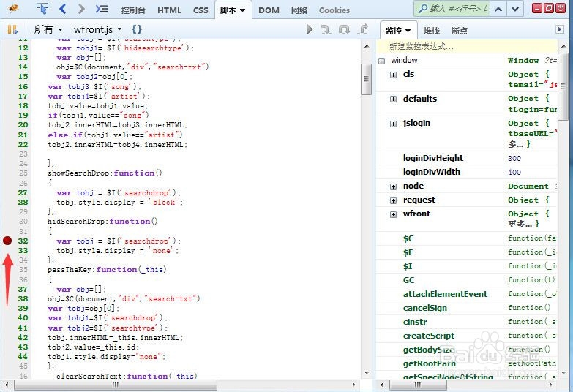Expand the node Document entry
The width and height of the screenshot is (573, 392).
[393, 186]
